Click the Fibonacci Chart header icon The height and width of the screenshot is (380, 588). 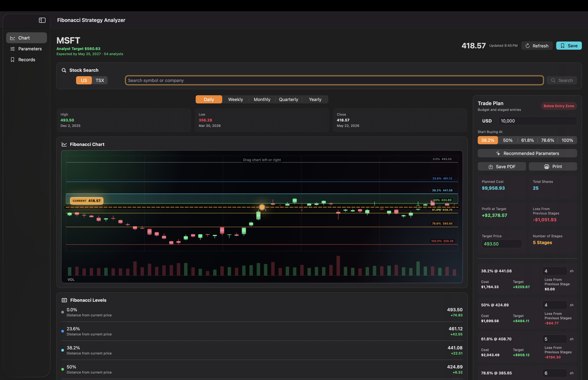pos(64,144)
